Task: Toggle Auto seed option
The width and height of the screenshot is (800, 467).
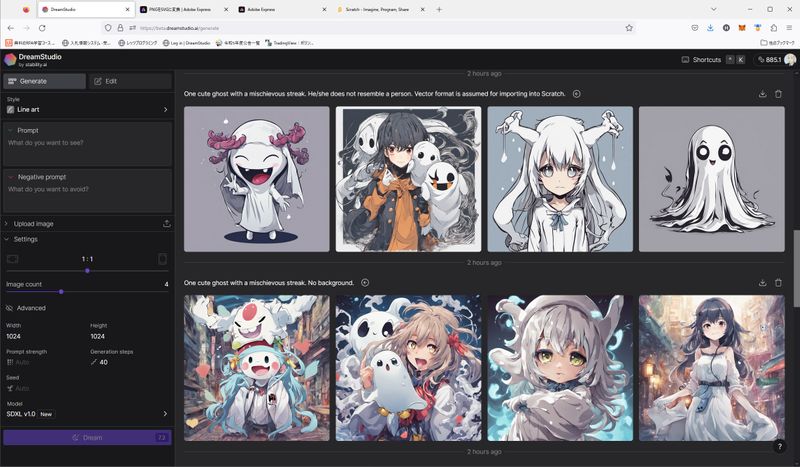Action: [x=20, y=388]
